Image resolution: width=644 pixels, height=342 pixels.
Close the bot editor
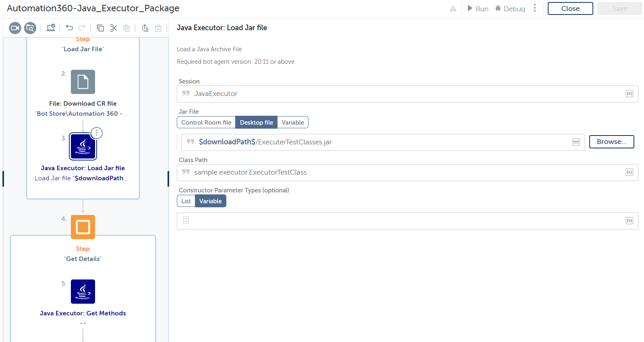click(x=570, y=8)
